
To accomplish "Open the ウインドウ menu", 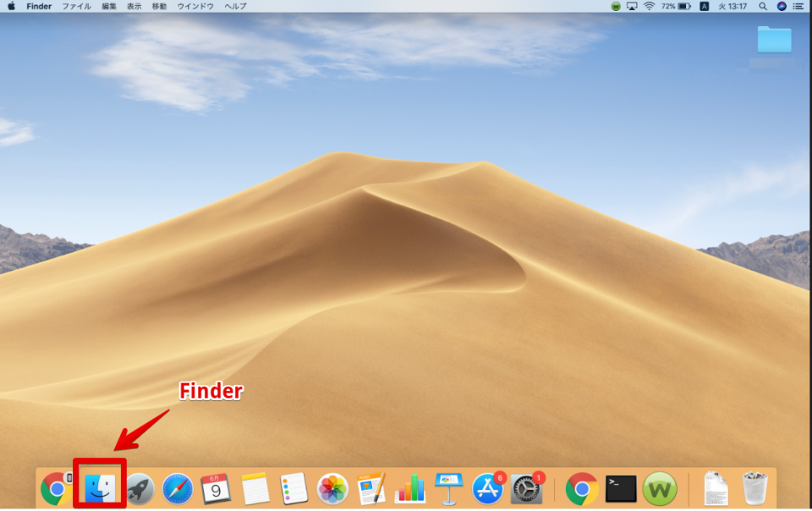I will [195, 6].
